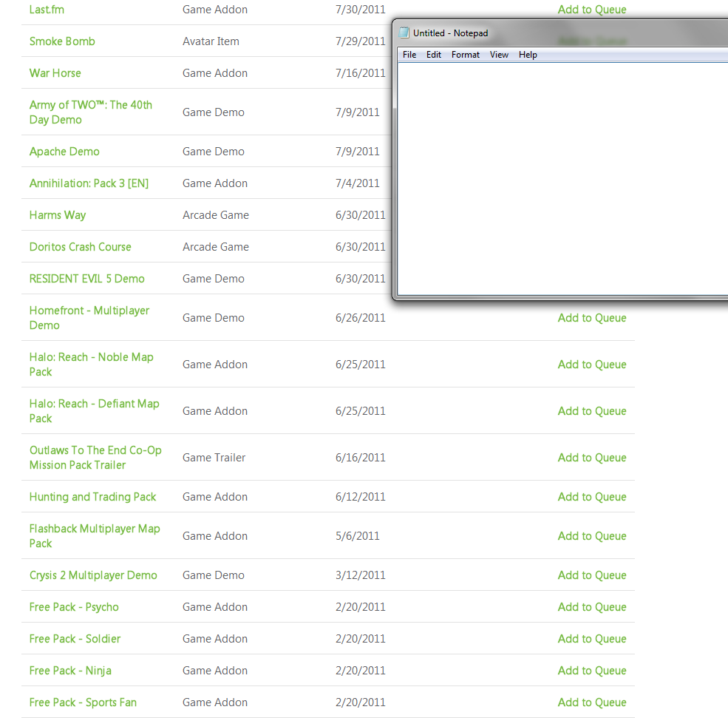This screenshot has width=728, height=718.
Task: Add Homefront Multiplayer Demo to queue
Action: click(x=592, y=318)
